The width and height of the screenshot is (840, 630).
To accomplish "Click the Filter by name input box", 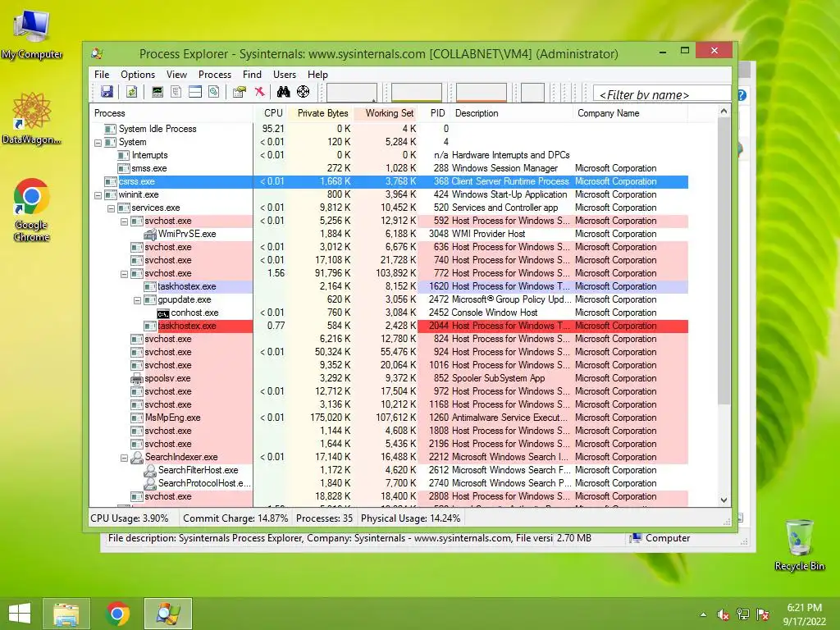I will (662, 95).
